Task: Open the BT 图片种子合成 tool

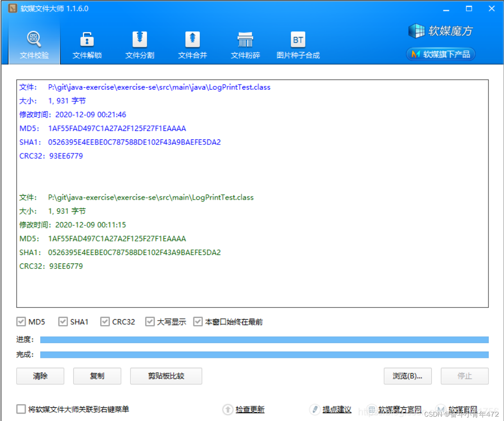Action: pyautogui.click(x=298, y=44)
